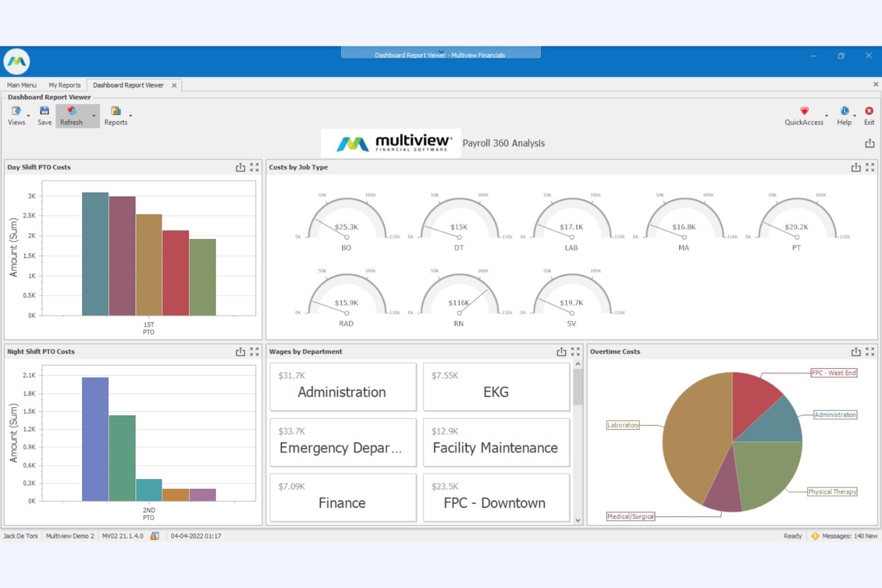
Task: Switch to the Main Menu tab
Action: (21, 85)
